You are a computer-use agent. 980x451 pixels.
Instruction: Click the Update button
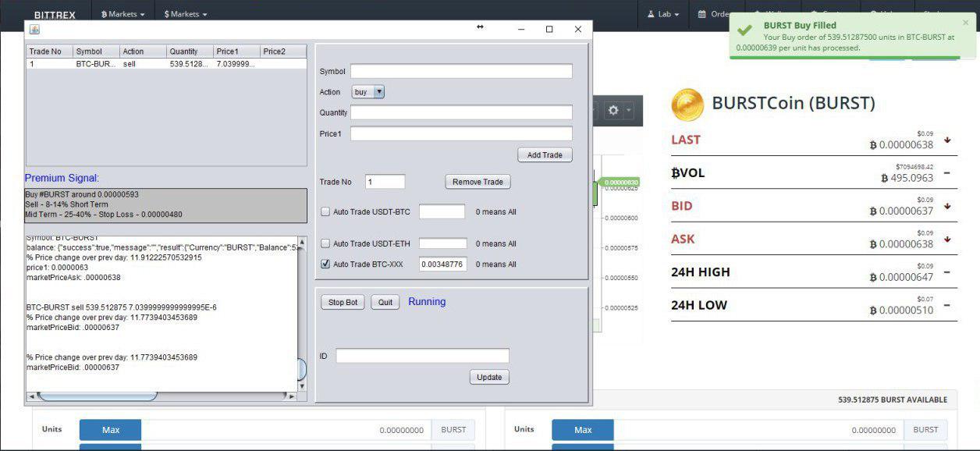(x=489, y=377)
